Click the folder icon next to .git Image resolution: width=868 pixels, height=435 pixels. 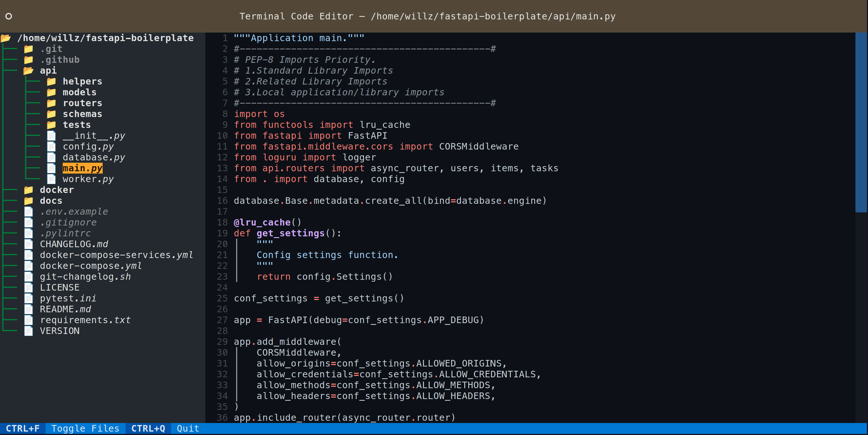(29, 49)
